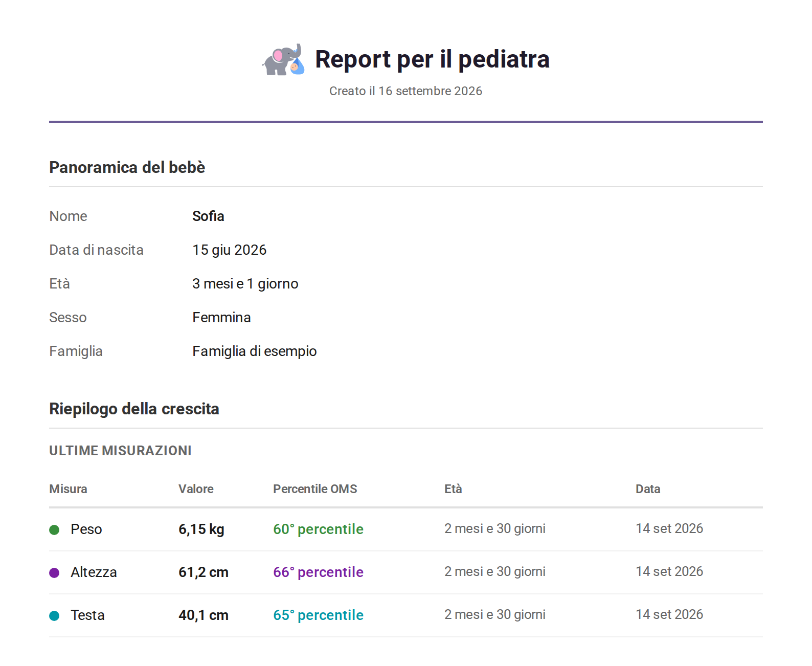Click "66° percentile" in Altezza row
The image size is (812, 666).
tap(318, 572)
